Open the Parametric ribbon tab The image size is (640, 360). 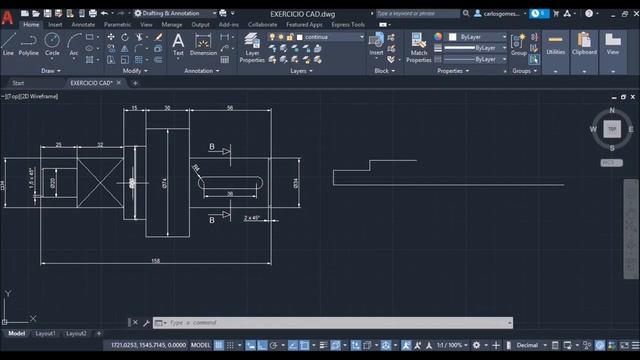(117, 24)
